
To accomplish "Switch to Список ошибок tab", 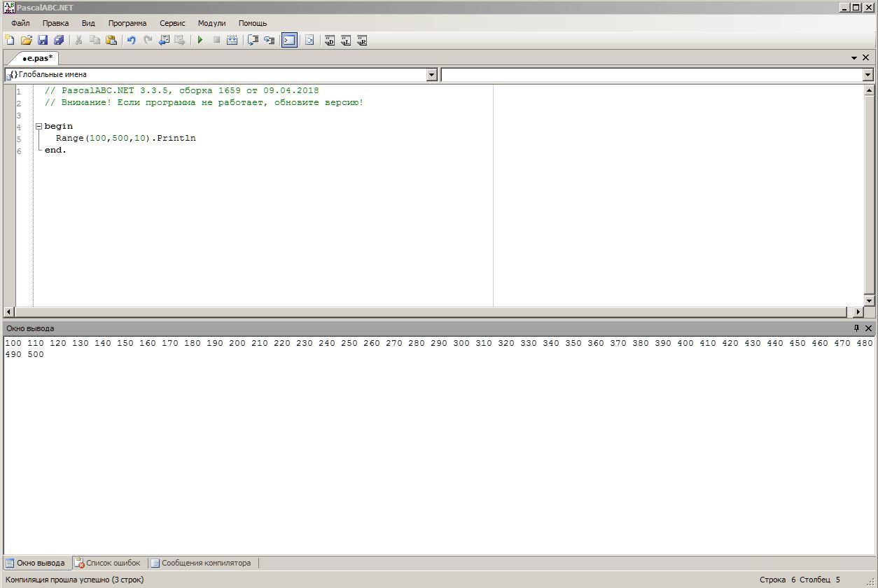I will pyautogui.click(x=108, y=563).
